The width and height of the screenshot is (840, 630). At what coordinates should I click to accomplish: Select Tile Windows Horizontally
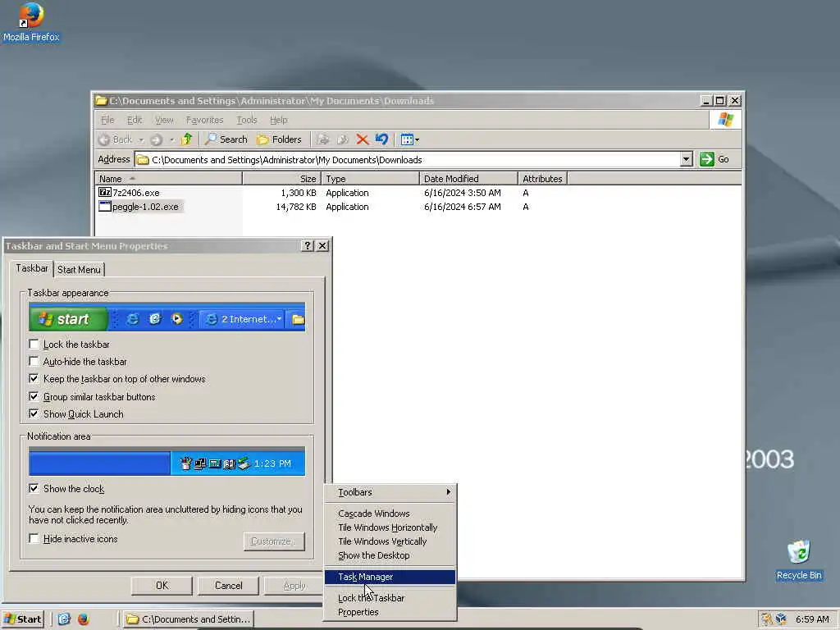point(390,527)
